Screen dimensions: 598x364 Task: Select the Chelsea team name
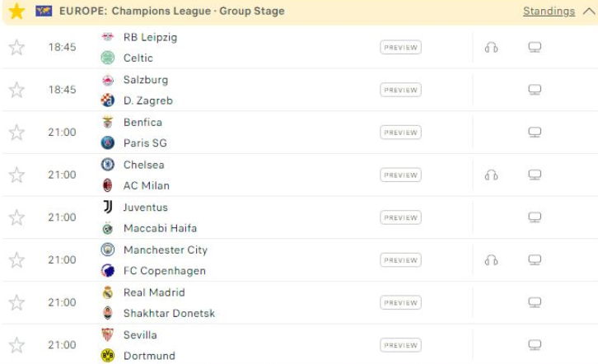(x=144, y=165)
